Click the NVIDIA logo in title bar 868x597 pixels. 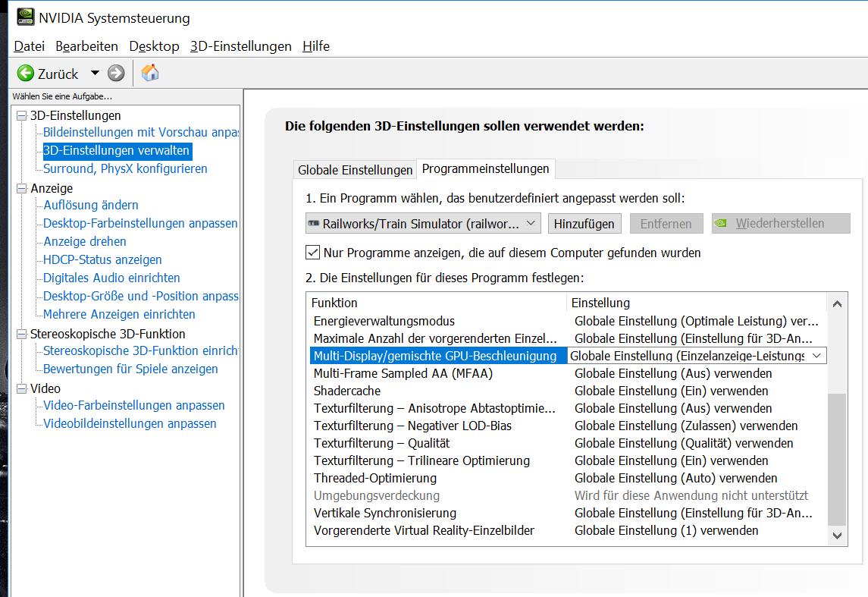click(x=24, y=17)
